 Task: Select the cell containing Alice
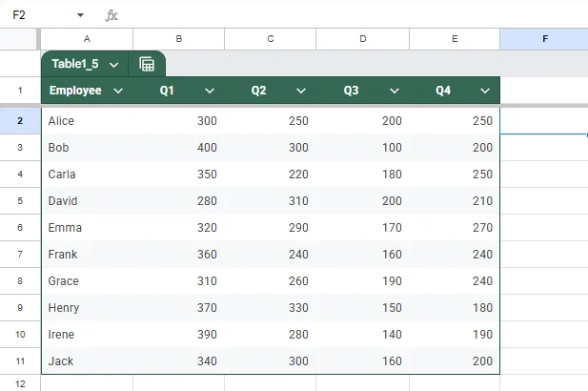pyautogui.click(x=87, y=121)
